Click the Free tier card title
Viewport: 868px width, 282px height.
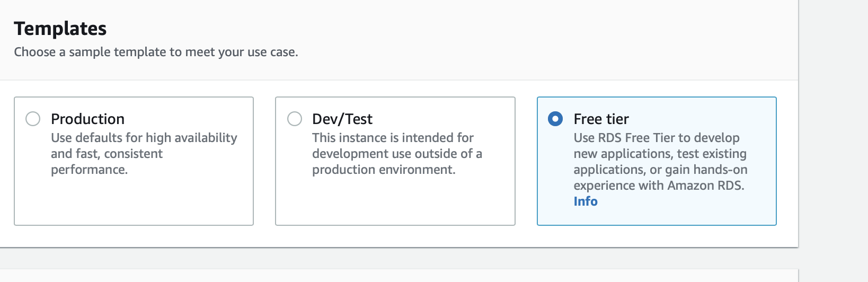pos(601,119)
